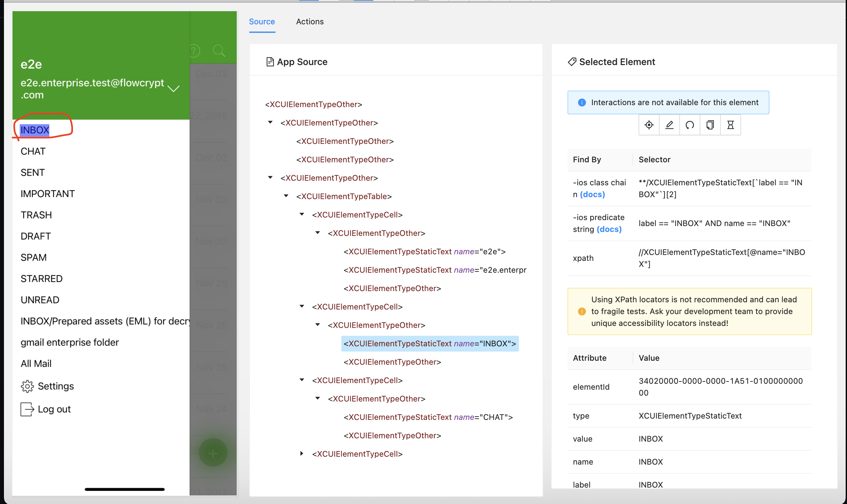847x504 pixels.
Task: Collapse the XCUIElementTypeOther parent of CHAT text
Action: pyautogui.click(x=317, y=399)
